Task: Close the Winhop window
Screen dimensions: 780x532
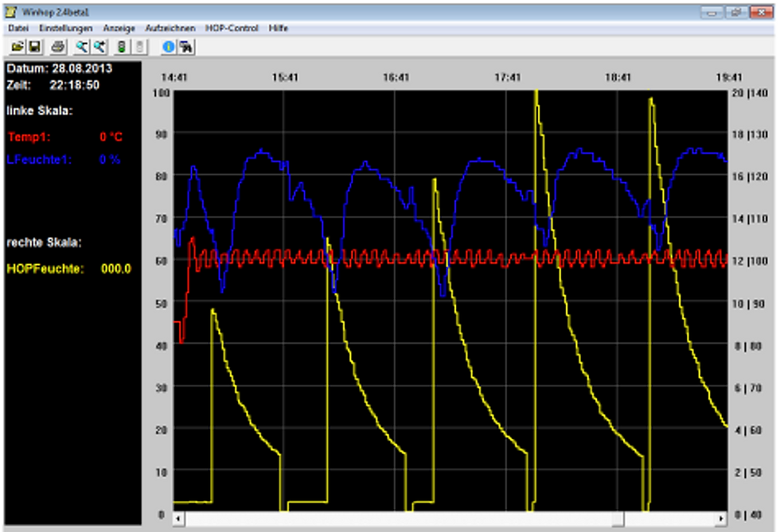Action: (x=761, y=13)
